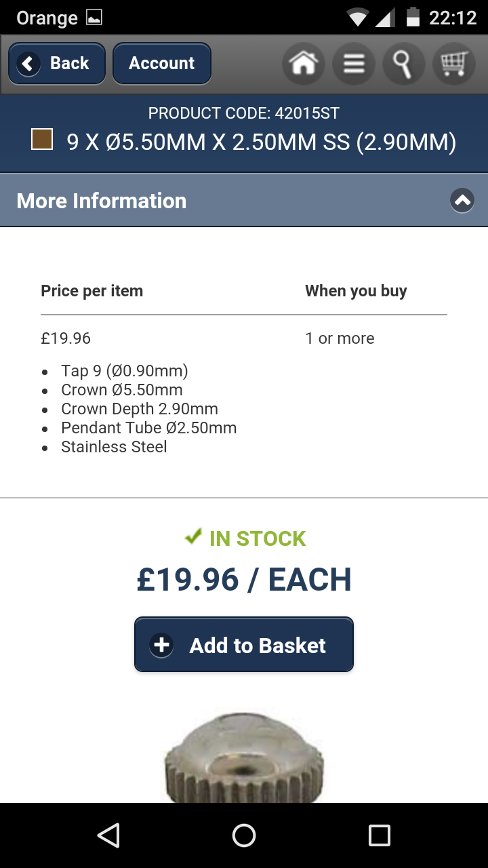Open the Account page
This screenshot has width=488, height=868.
(x=161, y=64)
